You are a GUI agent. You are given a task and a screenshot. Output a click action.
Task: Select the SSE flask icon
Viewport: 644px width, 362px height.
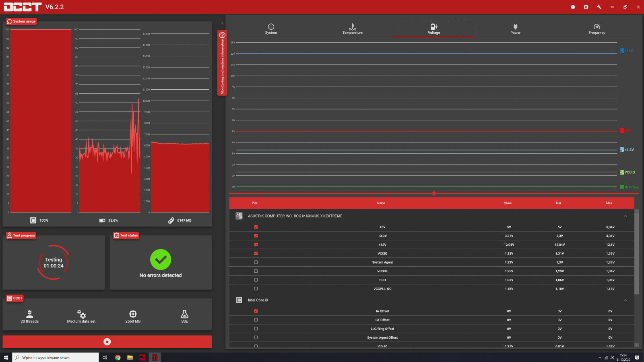[x=185, y=314]
